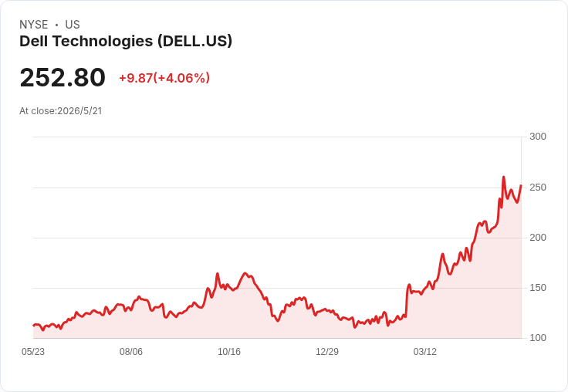Click the final endpoint of the price line

click(x=521, y=185)
